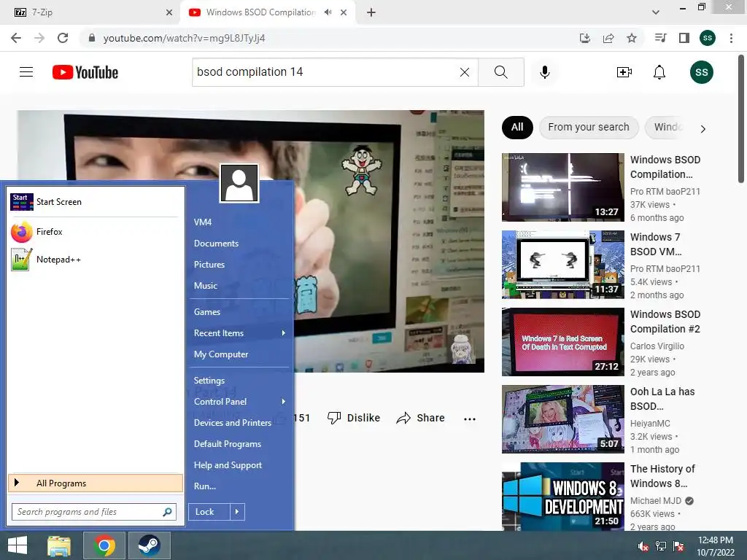Image resolution: width=747 pixels, height=560 pixels.
Task: Click the install app icon in address bar
Action: 585,38
